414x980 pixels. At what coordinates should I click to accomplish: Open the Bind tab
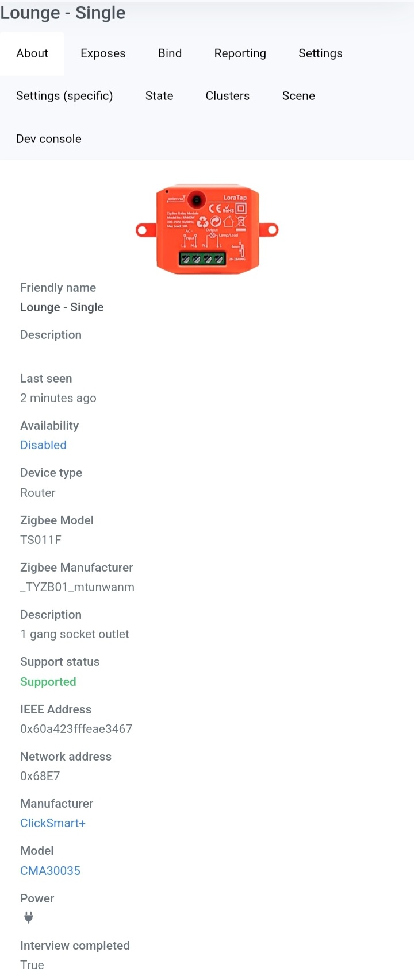[x=170, y=53]
